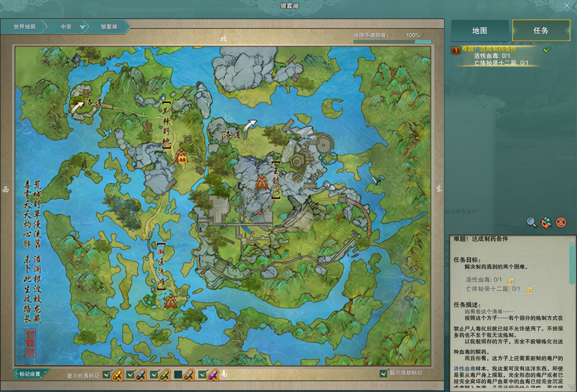This screenshot has height=392, width=577.
Task: Click the quest description scrollbar
Action: click(572, 265)
